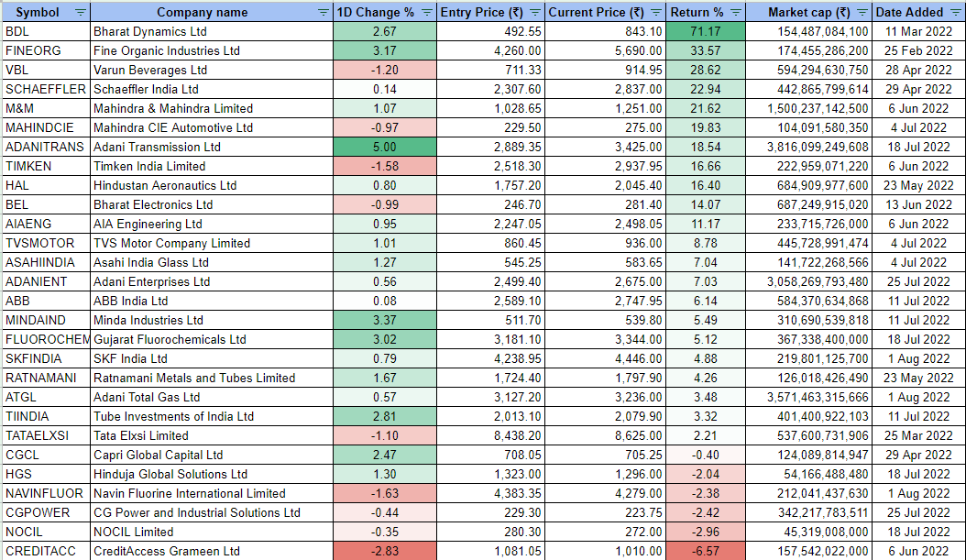
Task: Select Tube Investments of India Ltd
Action: click(212, 416)
